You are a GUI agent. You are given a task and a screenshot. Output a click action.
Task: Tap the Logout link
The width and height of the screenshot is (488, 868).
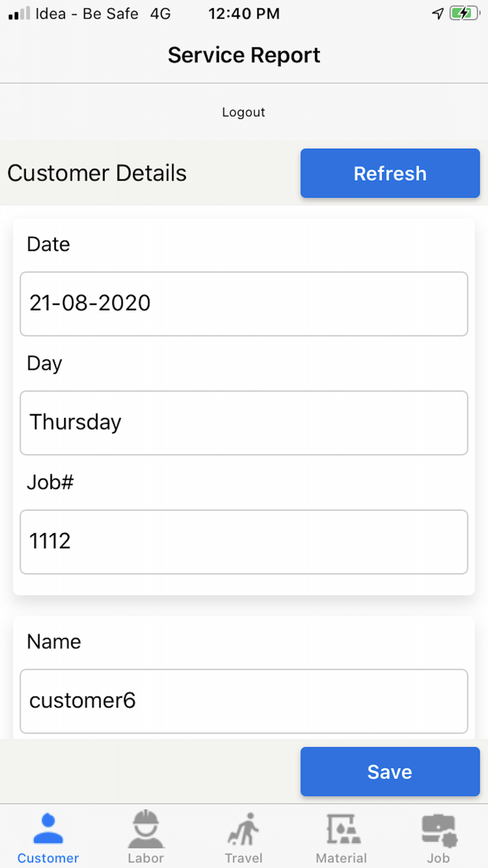[243, 112]
